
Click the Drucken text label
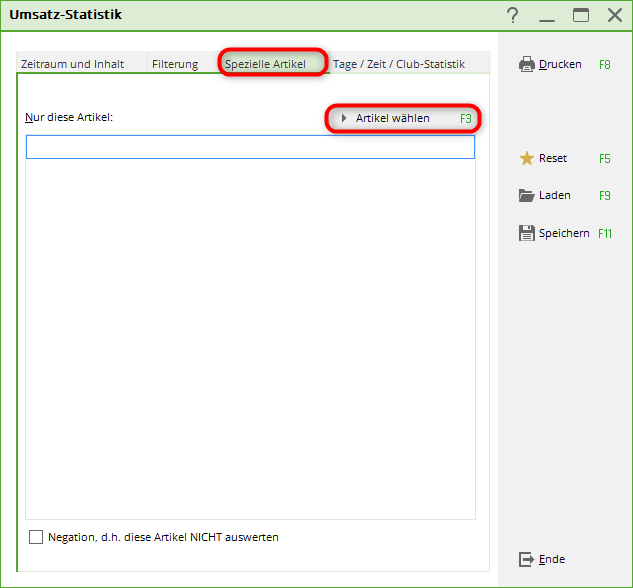point(560,65)
